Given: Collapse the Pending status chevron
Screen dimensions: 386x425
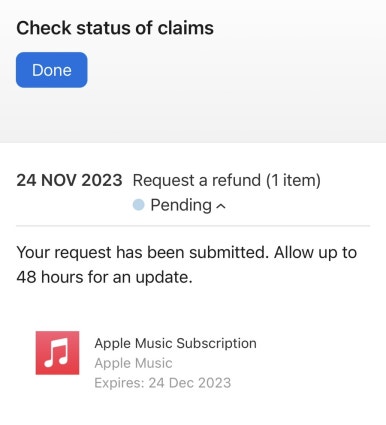Looking at the screenshot, I should click(221, 206).
